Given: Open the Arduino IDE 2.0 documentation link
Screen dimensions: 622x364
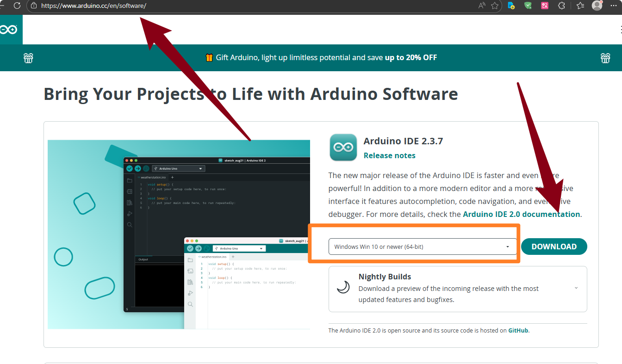Looking at the screenshot, I should coord(521,214).
